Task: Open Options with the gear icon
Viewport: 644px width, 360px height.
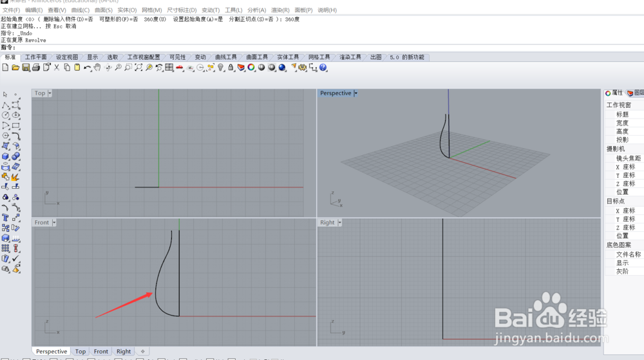Action: 303,68
